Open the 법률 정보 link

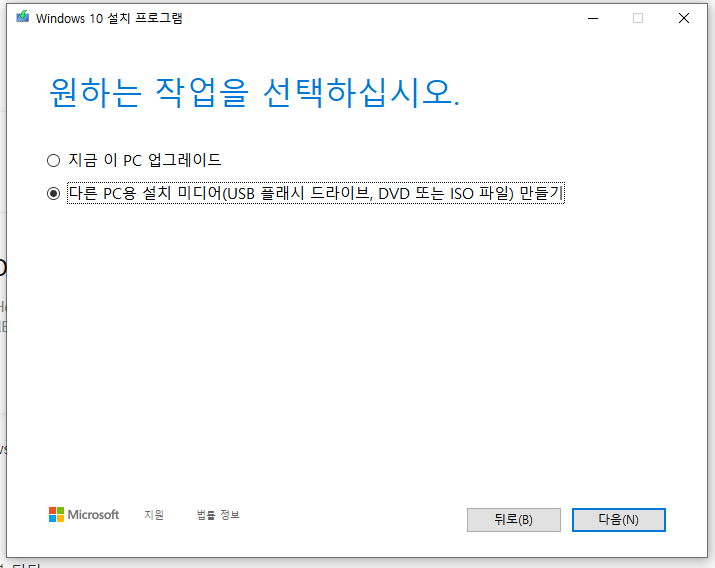[218, 515]
